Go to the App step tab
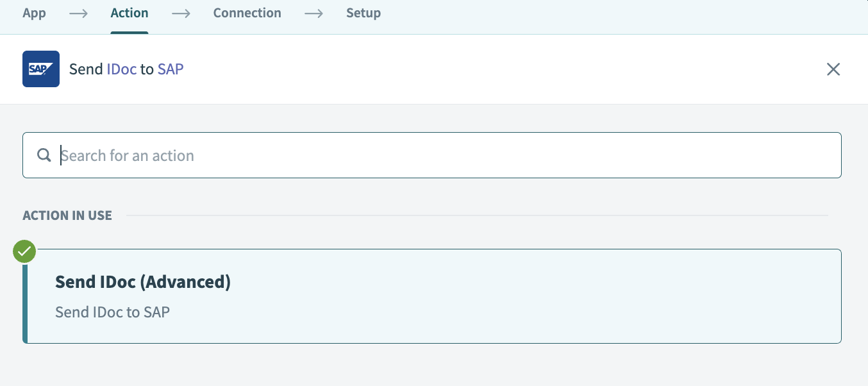 coord(34,13)
